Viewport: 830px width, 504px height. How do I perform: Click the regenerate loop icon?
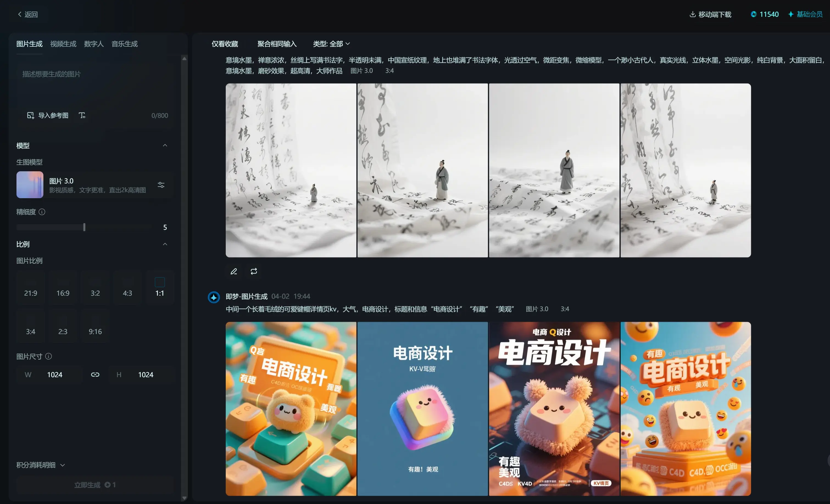[254, 271]
